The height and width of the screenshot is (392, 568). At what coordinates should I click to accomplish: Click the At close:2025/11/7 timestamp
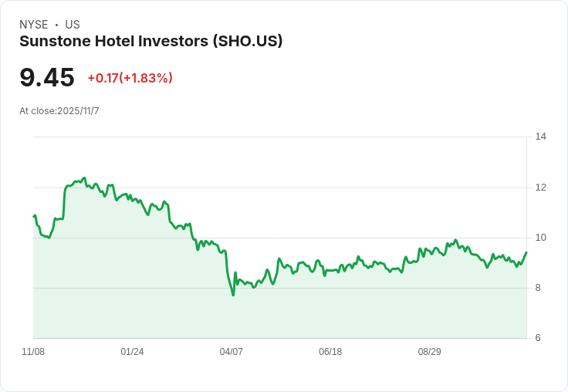[x=59, y=111]
